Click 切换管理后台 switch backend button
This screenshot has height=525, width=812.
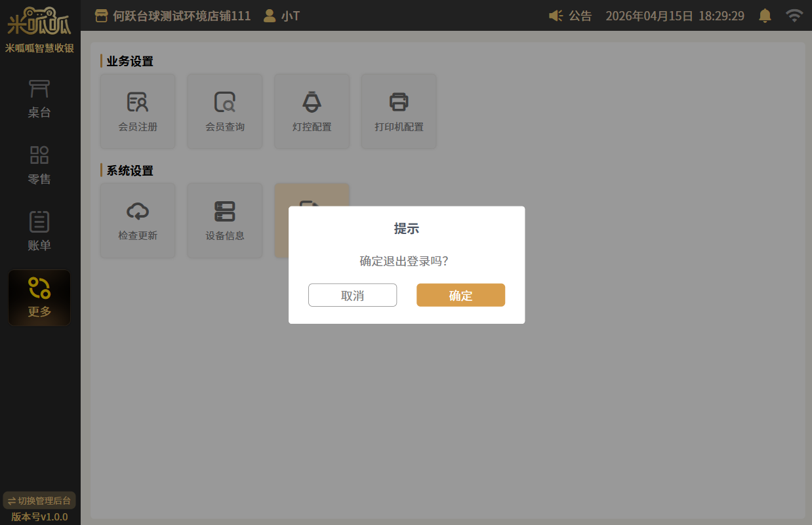coord(39,501)
